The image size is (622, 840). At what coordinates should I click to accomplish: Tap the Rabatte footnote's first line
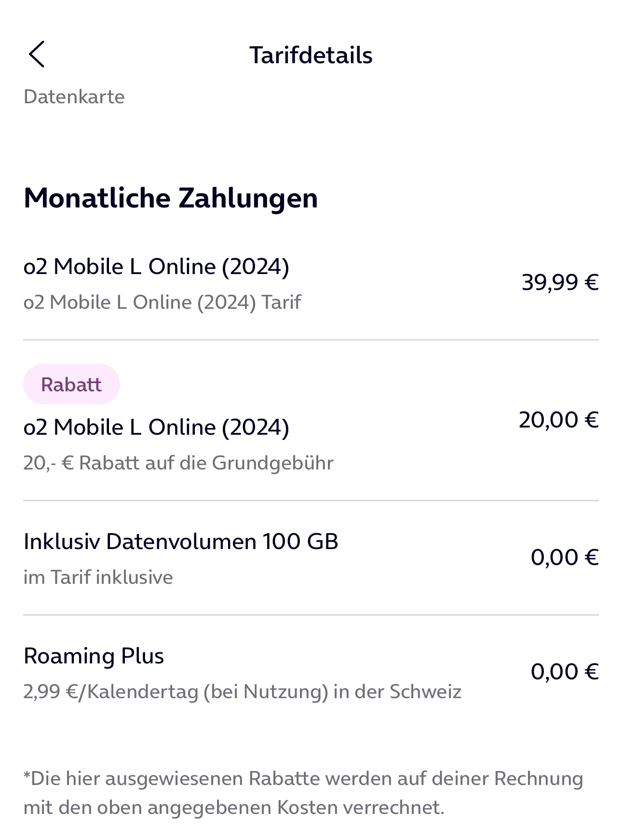[304, 779]
